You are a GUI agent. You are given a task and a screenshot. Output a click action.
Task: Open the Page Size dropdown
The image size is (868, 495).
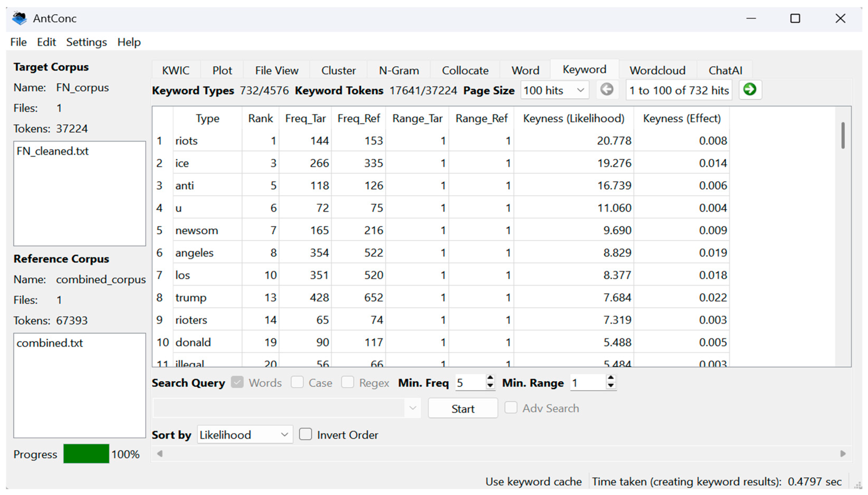tap(554, 90)
